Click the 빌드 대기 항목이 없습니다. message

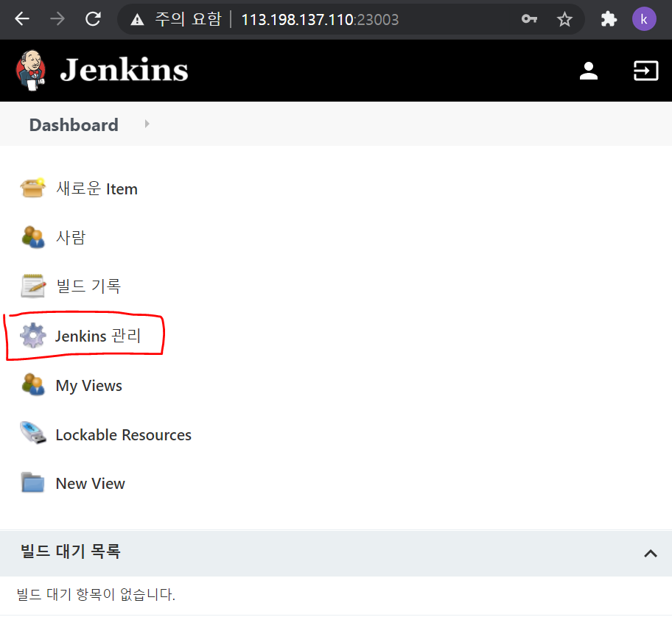[x=96, y=595]
